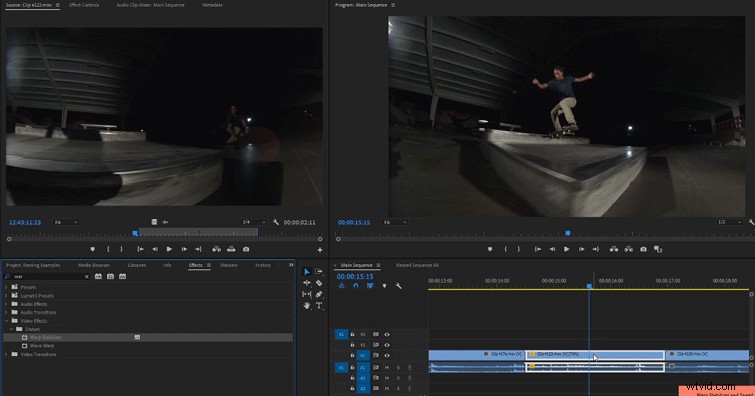Click the Program monitor playhead marker
755x396 pixels.
(x=568, y=233)
